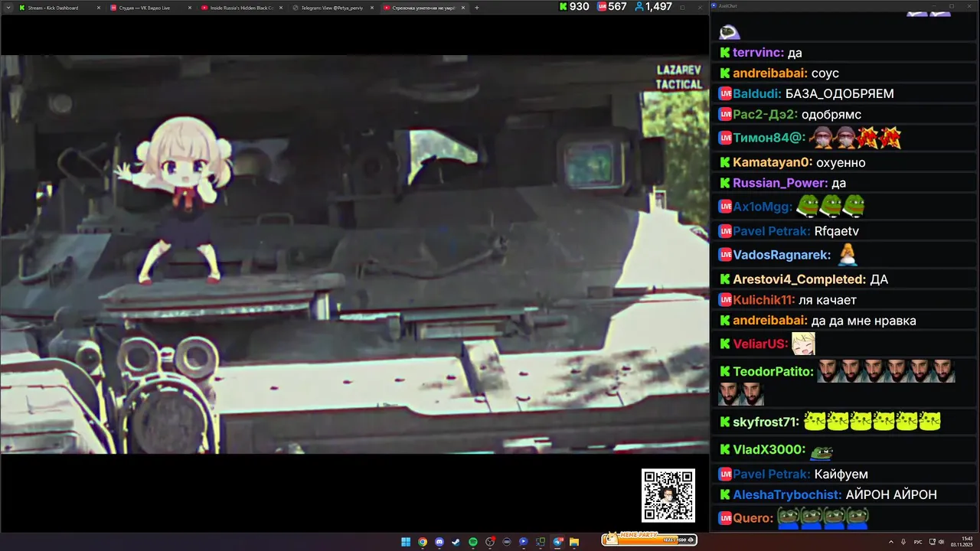
Task: Click username Russian_Power in chat
Action: (780, 184)
